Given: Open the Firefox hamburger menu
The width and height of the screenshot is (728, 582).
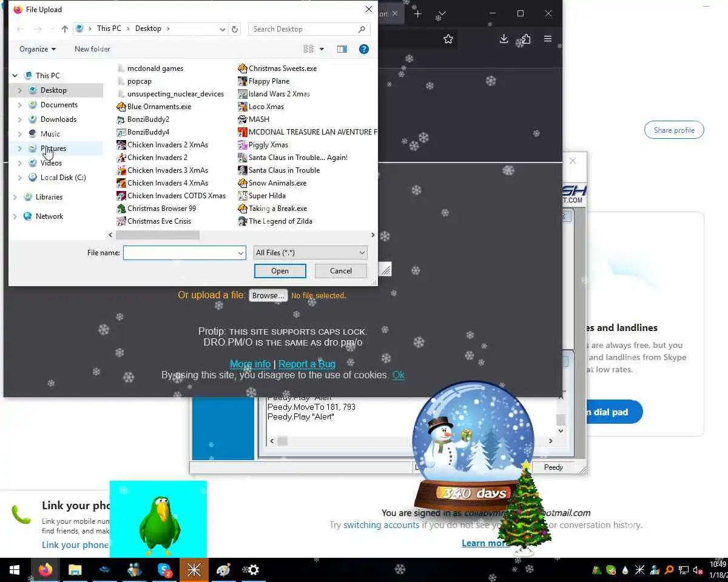Looking at the screenshot, I should (x=548, y=39).
